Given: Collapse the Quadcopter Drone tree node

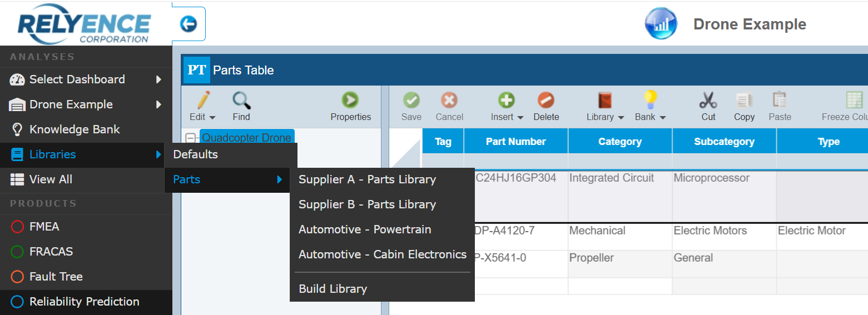Looking at the screenshot, I should [x=191, y=138].
